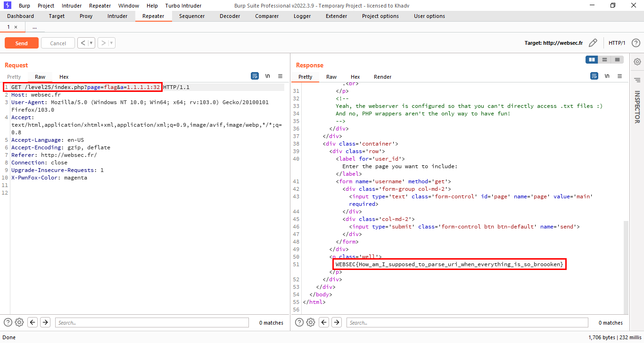Open the Help menu

point(152,6)
